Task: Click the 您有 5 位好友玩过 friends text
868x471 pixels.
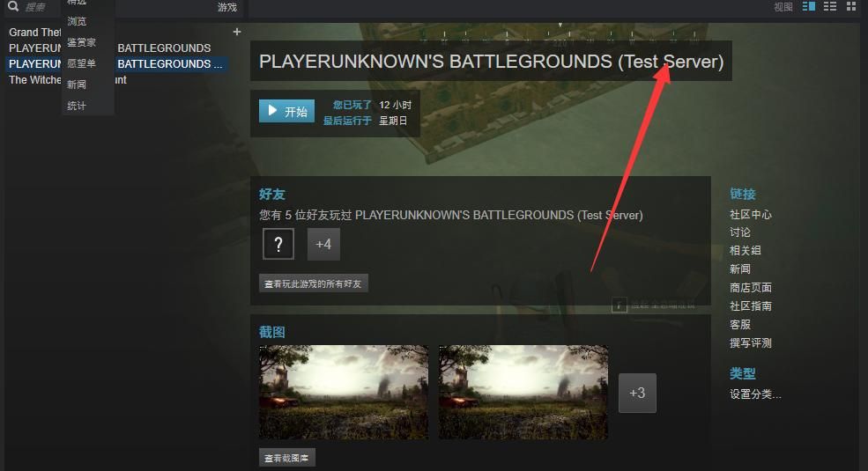Action: (450, 215)
